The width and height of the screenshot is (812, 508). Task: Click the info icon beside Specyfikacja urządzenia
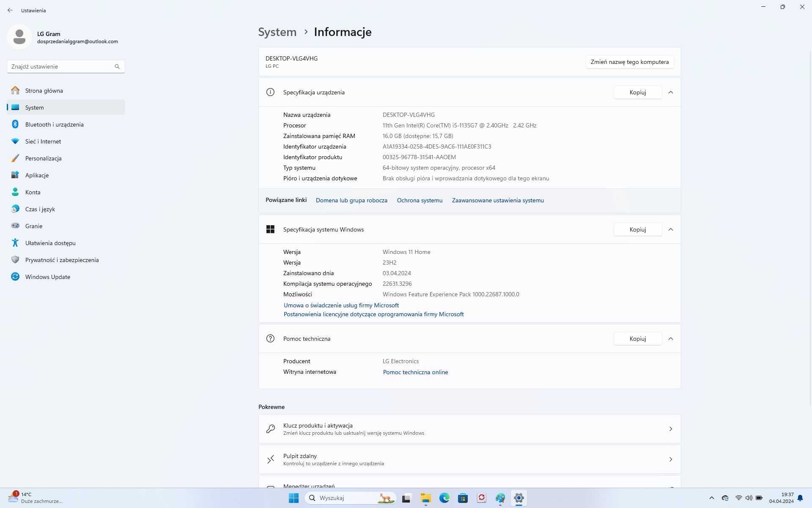(x=271, y=92)
